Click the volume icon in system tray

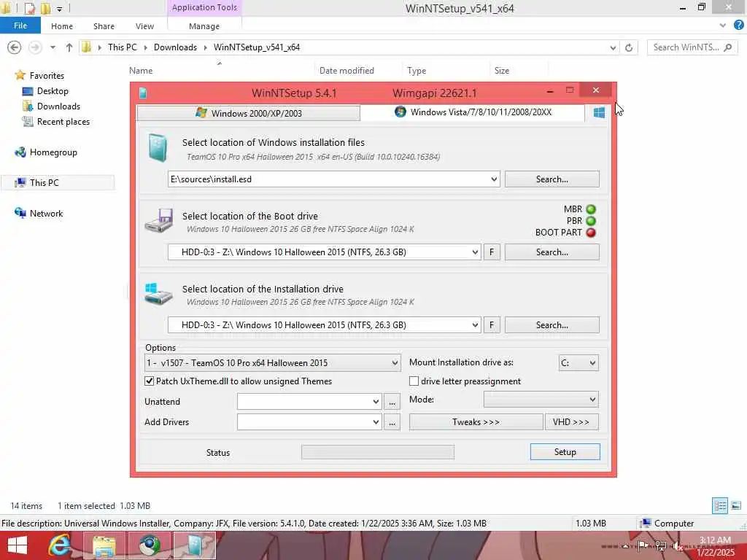pos(678,546)
